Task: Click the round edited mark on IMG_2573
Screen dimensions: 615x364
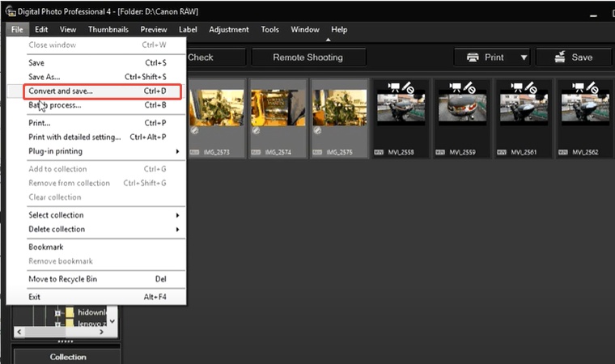Action: (x=194, y=130)
